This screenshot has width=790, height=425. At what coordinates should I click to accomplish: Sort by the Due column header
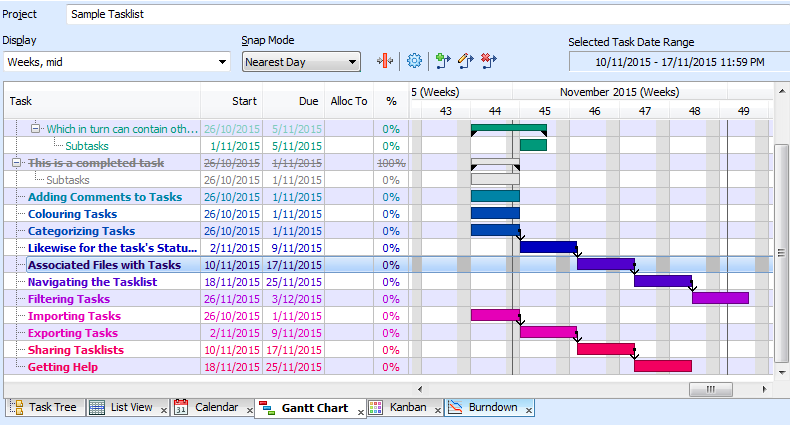coord(294,101)
